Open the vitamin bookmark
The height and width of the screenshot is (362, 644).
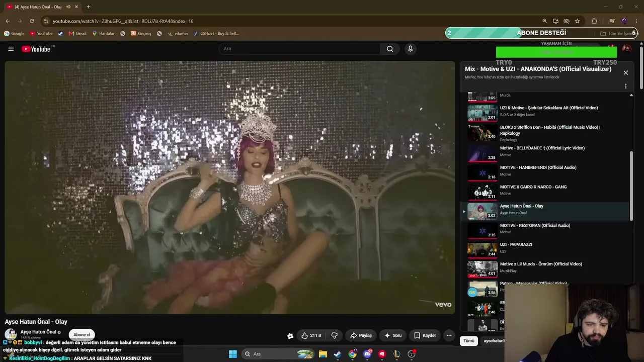(178, 34)
